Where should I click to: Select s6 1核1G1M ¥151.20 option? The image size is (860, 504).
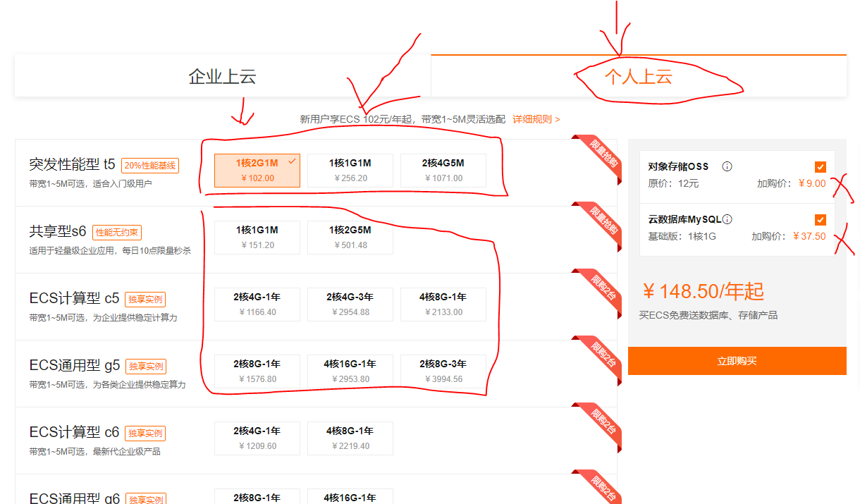point(257,238)
